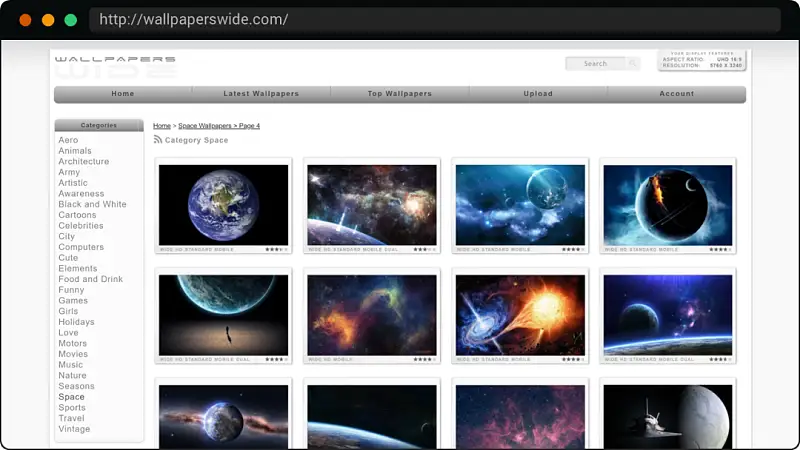800x450 pixels.
Task: Select the Elements category
Action: click(78, 268)
